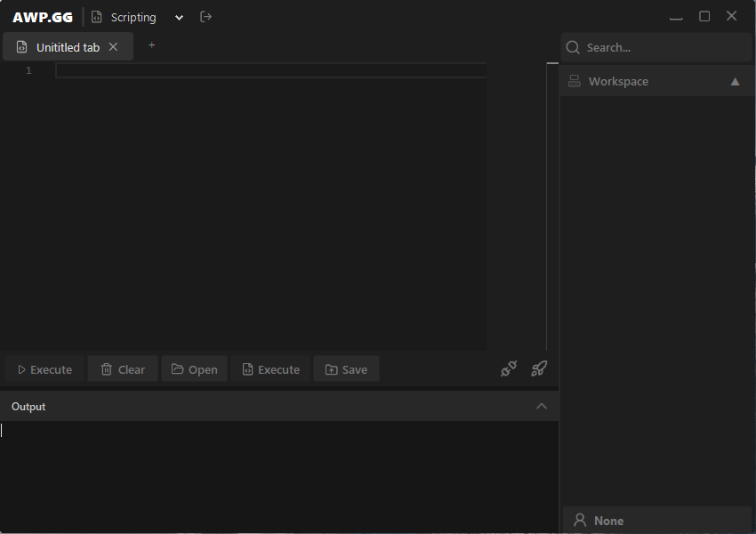Click the Clear button with trash icon
The height and width of the screenshot is (534, 756).
point(123,369)
